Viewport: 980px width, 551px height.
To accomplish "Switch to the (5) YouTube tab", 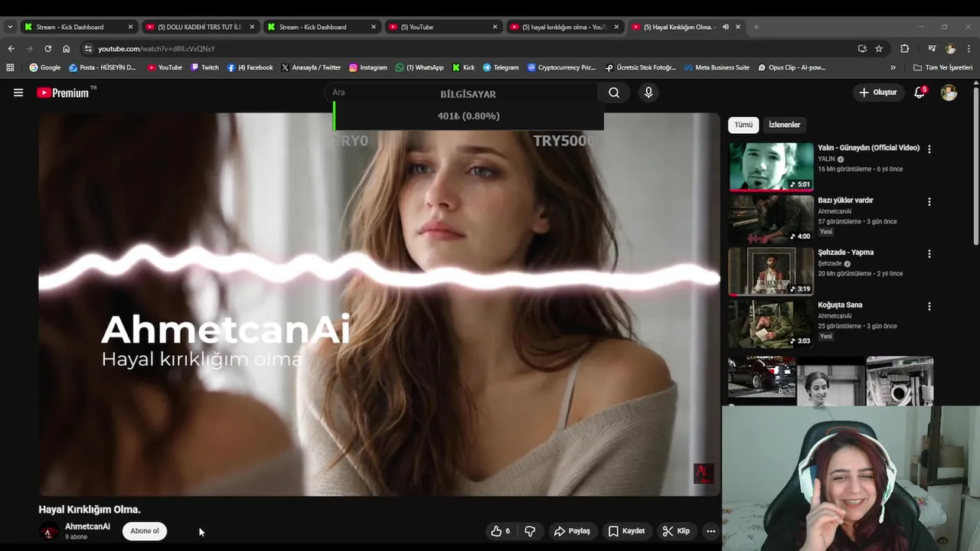I will (443, 27).
